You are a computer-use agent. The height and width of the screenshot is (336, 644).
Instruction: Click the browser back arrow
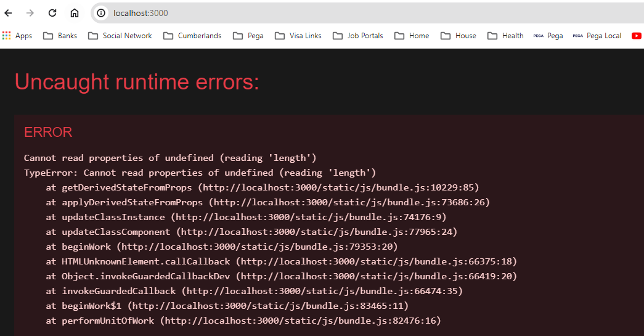(9, 13)
